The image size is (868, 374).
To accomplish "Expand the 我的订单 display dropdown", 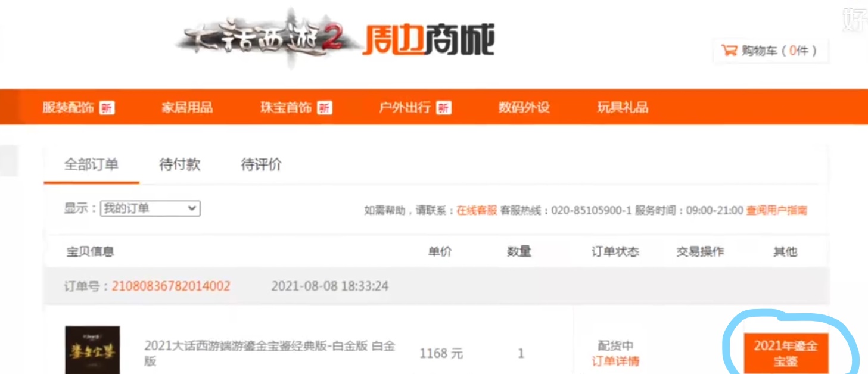I will pos(150,208).
